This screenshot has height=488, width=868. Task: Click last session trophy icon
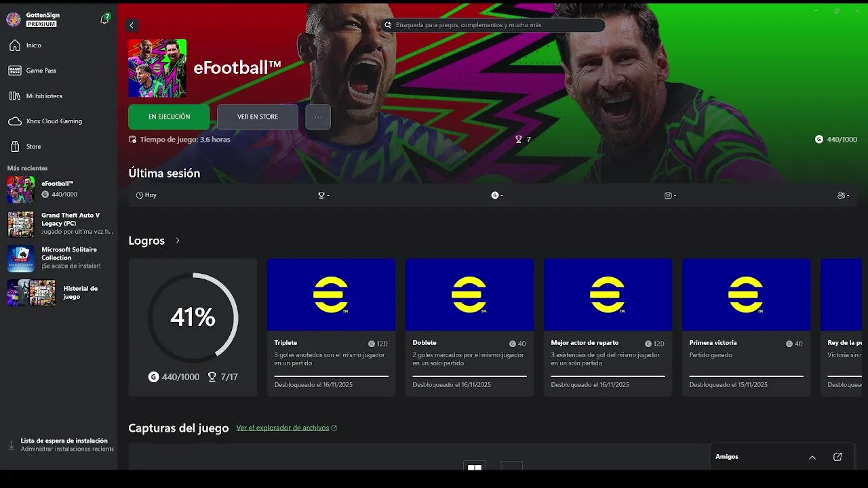pyautogui.click(x=321, y=195)
